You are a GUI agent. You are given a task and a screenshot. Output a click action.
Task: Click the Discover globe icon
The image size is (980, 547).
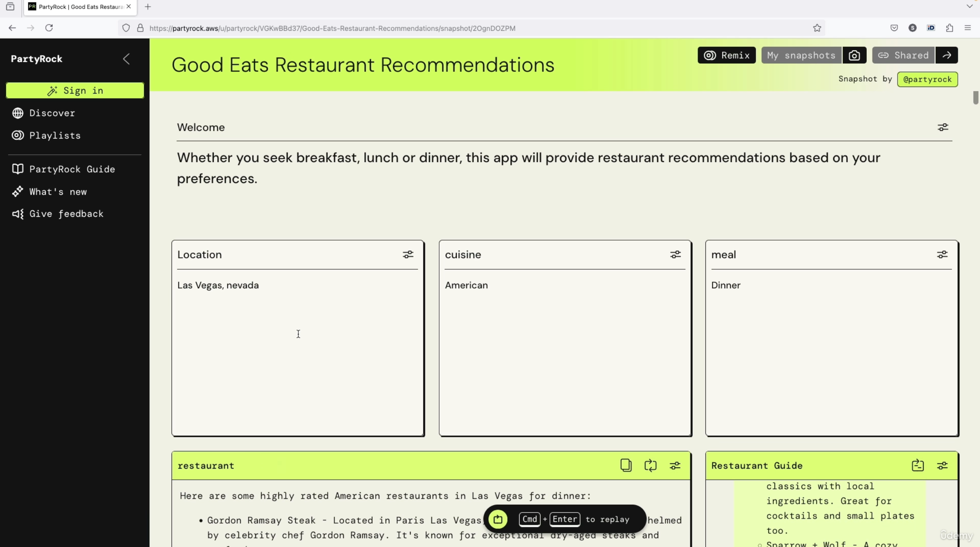point(18,113)
